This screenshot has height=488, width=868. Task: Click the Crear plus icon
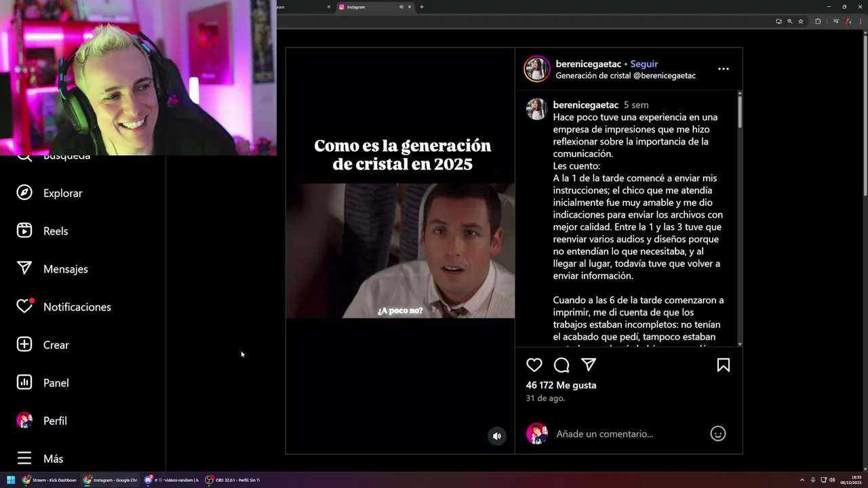24,344
